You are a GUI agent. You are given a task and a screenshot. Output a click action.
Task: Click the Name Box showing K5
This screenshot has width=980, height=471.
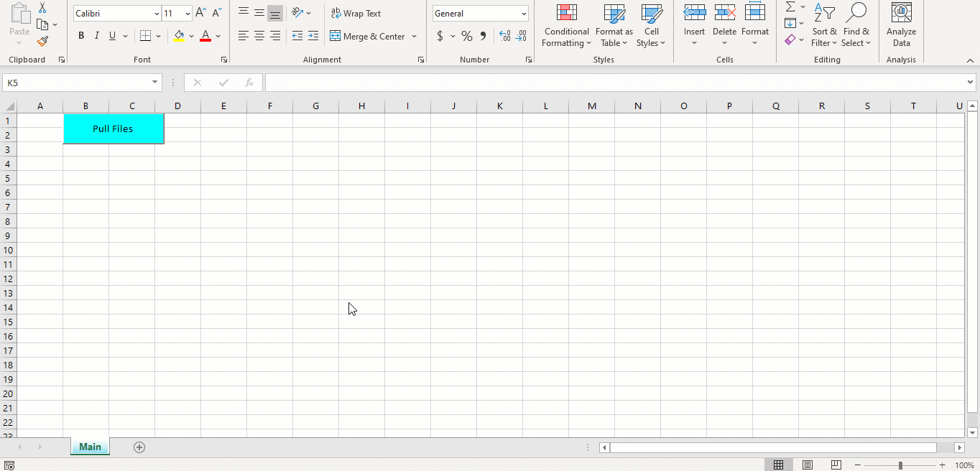75,83
